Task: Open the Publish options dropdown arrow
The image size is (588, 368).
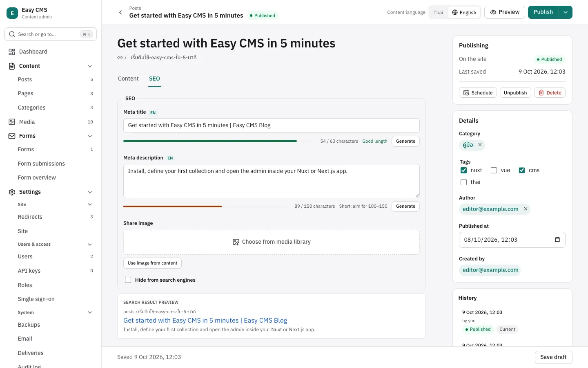Action: click(566, 12)
